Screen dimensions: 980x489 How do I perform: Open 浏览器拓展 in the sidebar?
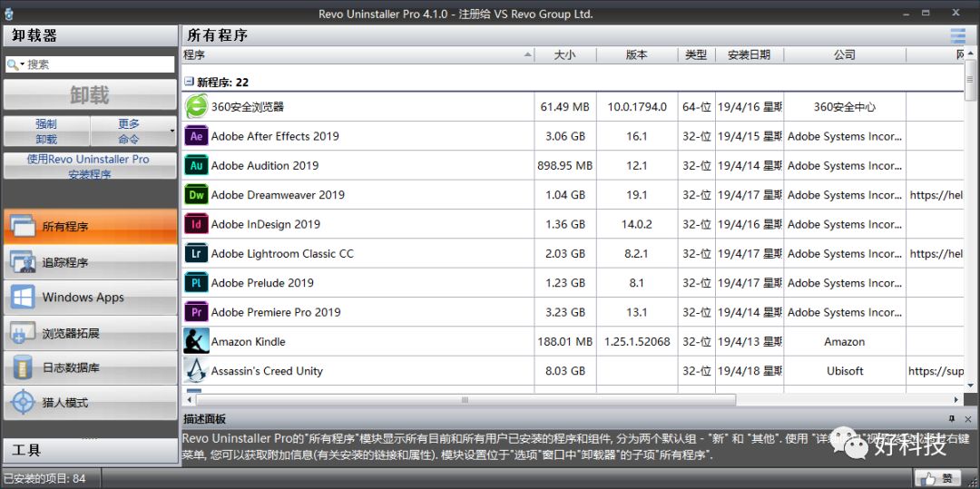point(89,333)
